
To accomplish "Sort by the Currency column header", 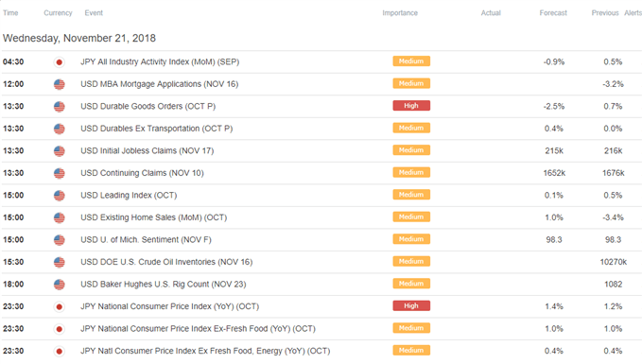I will click(58, 13).
